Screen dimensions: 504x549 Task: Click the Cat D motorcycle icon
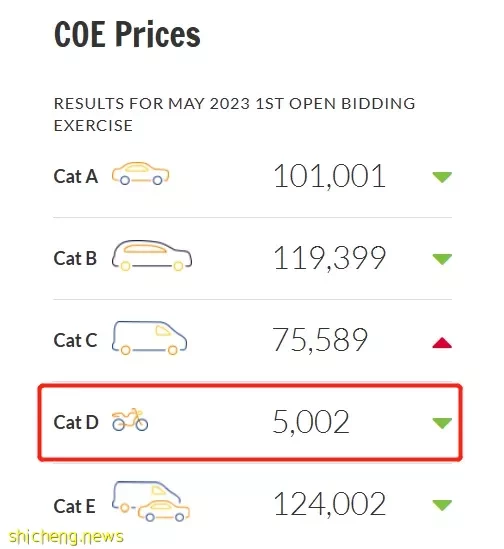tap(130, 419)
